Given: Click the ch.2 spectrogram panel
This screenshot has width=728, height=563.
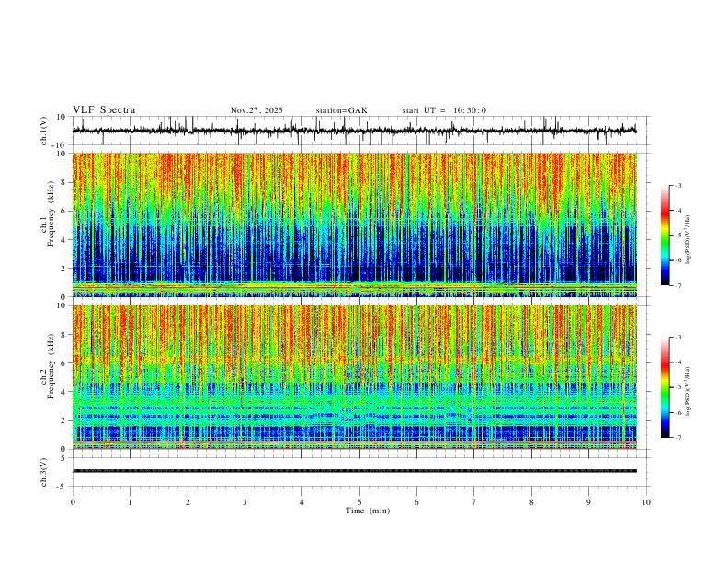Looking at the screenshot, I should coord(354,377).
